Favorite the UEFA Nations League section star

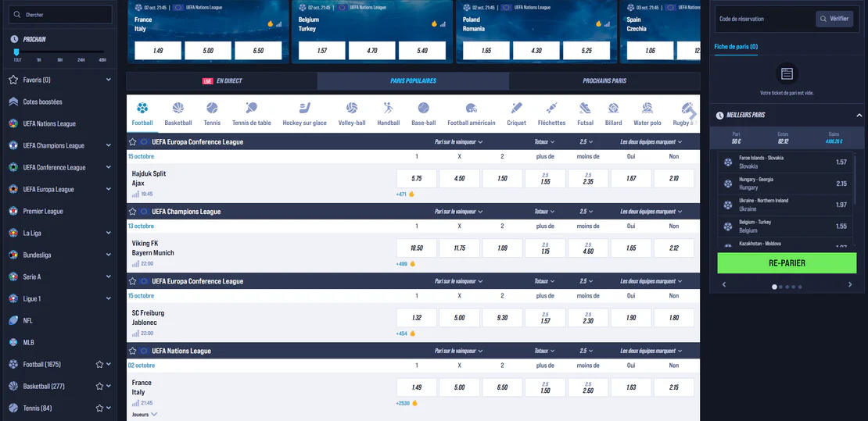tap(133, 351)
